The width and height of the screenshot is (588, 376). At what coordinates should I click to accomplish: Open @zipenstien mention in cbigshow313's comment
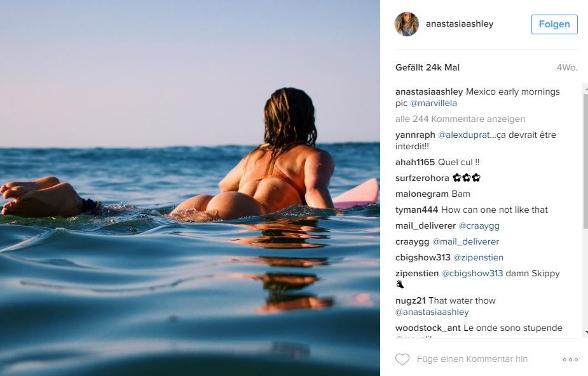(479, 257)
